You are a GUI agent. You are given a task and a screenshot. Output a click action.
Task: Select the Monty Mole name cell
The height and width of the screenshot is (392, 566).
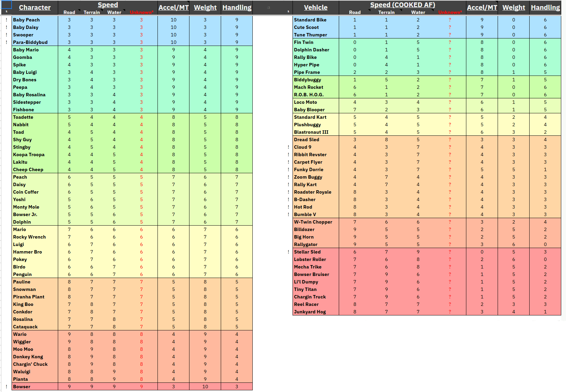[x=35, y=207]
